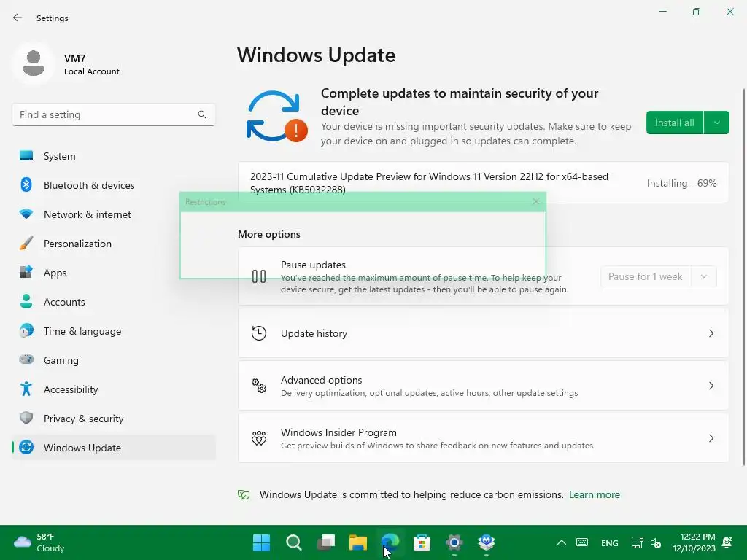747x560 pixels.
Task: Click the carbon emissions leaf icon
Action: (244, 495)
